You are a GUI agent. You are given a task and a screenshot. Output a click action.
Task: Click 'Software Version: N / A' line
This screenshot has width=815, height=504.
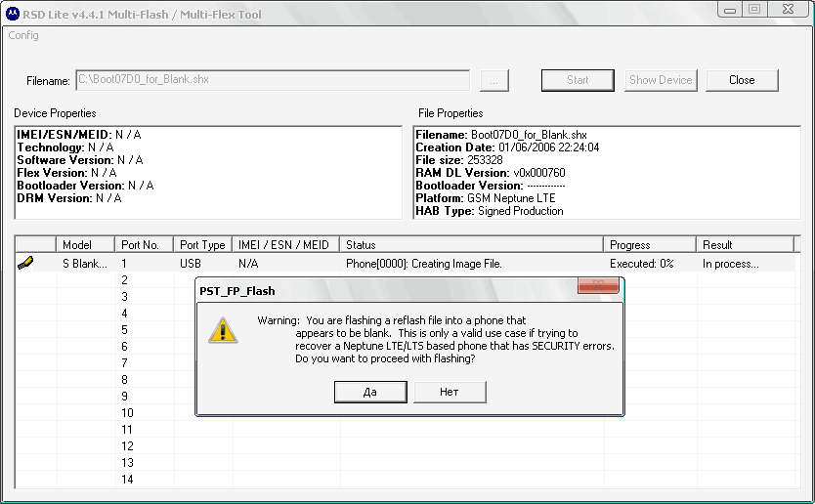pyautogui.click(x=80, y=160)
